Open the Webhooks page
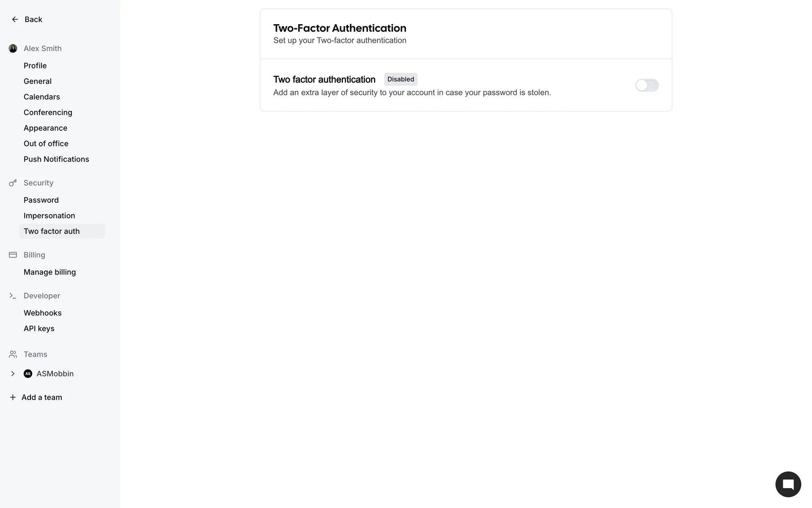This screenshot has height=508, width=812. tap(43, 313)
